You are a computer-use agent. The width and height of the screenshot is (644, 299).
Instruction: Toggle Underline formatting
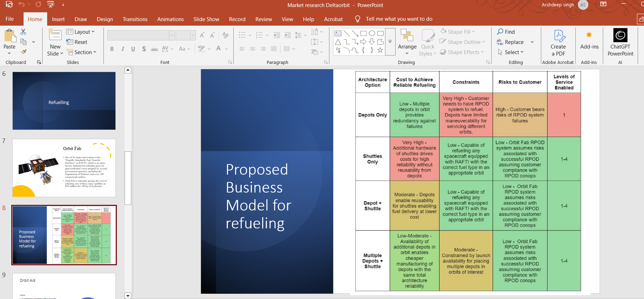(133, 49)
